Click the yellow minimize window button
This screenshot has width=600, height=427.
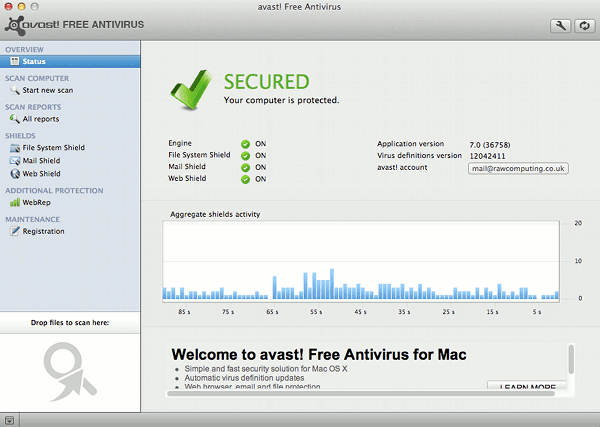pos(21,7)
